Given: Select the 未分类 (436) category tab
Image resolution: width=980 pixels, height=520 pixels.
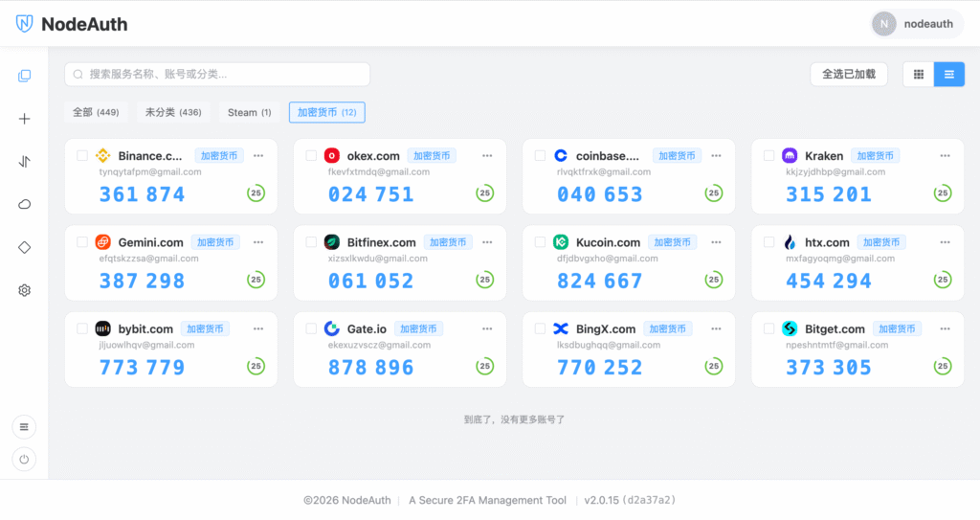Looking at the screenshot, I should [x=173, y=112].
